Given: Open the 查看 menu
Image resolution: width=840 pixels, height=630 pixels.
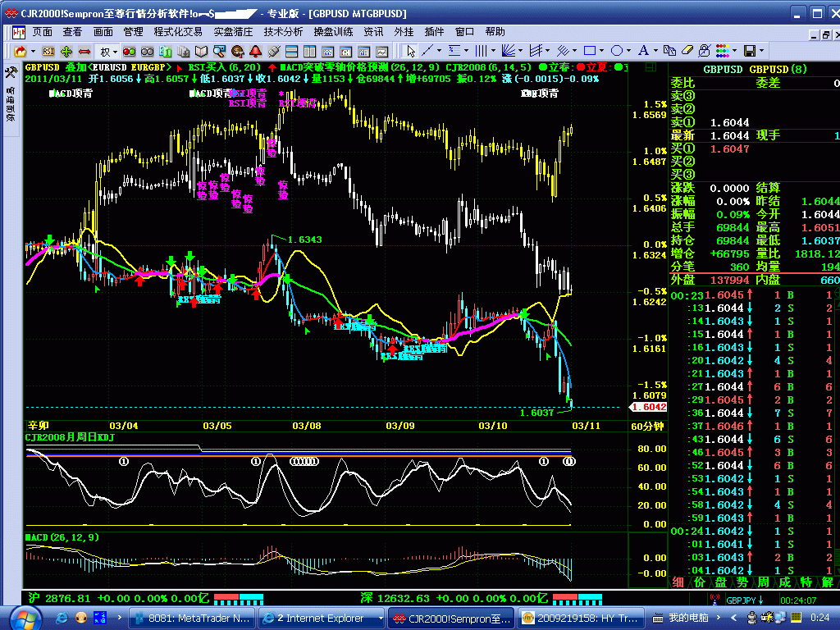Looking at the screenshot, I should coord(72,32).
